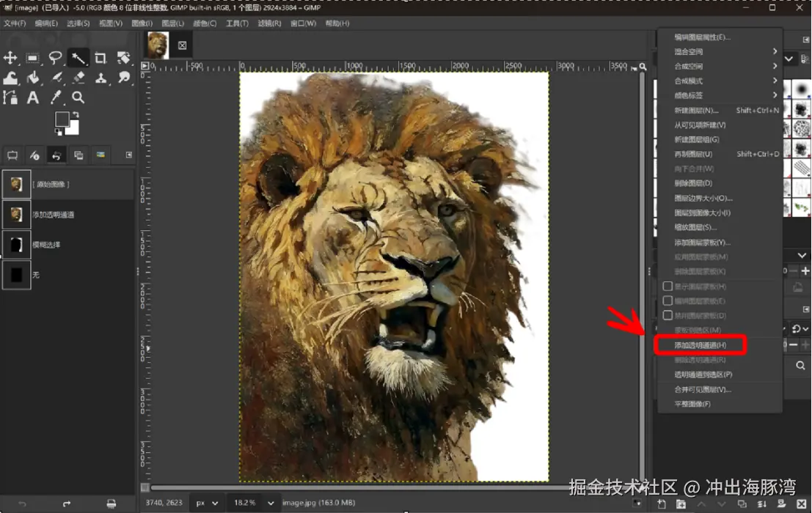Viewport: 812px width, 513px height.
Task: Click the foreground color swatch
Action: [62, 119]
